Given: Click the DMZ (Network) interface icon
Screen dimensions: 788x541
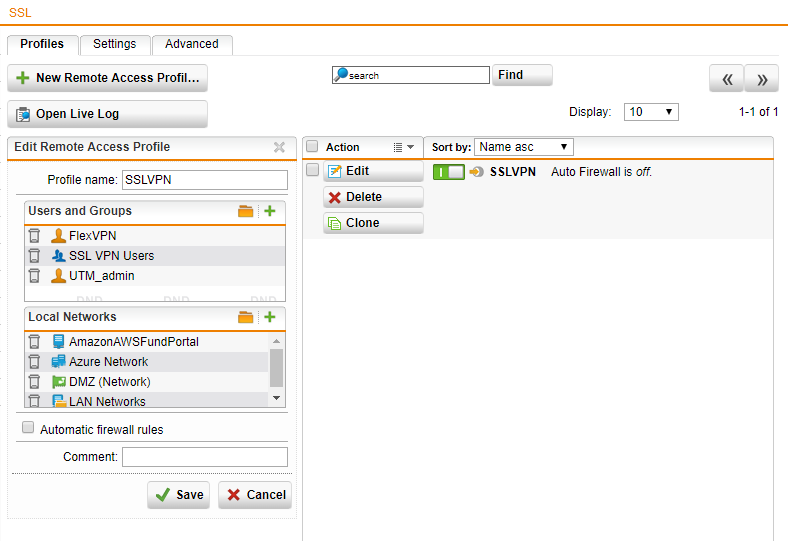Looking at the screenshot, I should pyautogui.click(x=59, y=382).
